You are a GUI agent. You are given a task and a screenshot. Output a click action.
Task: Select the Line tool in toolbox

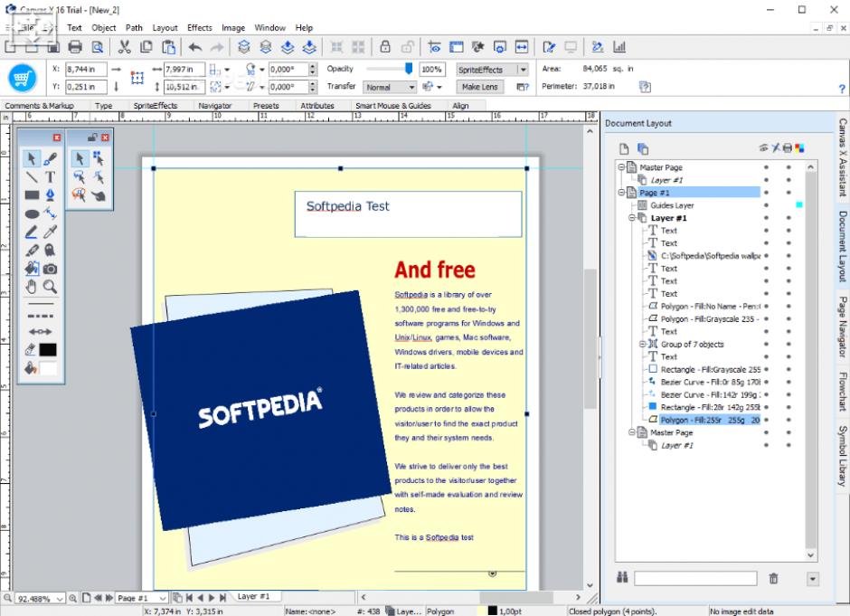click(32, 176)
